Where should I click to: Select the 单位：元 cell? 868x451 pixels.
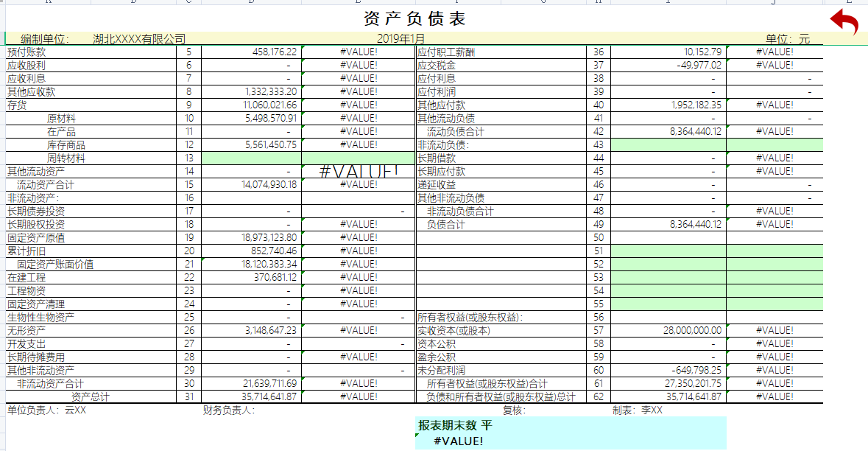pos(788,36)
